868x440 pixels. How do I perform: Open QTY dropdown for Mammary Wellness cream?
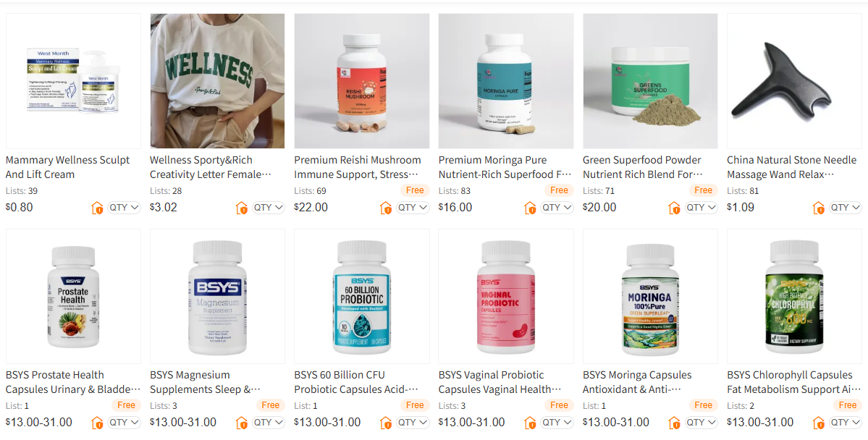[124, 208]
